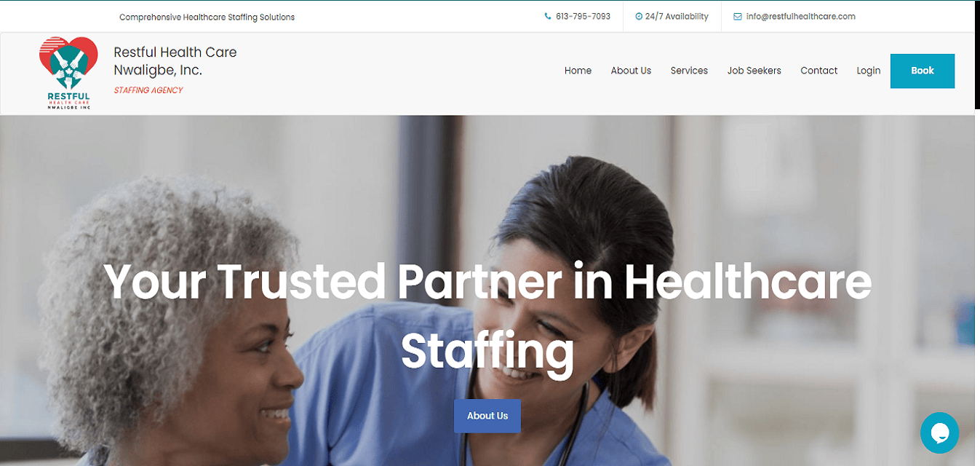
Task: Click the Restful Health Care heart logo
Action: (x=68, y=73)
